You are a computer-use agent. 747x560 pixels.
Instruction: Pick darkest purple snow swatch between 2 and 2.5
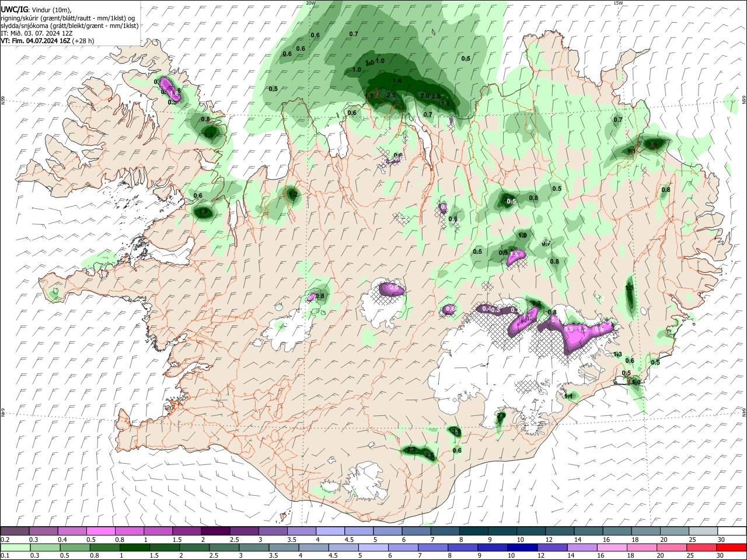215,531
